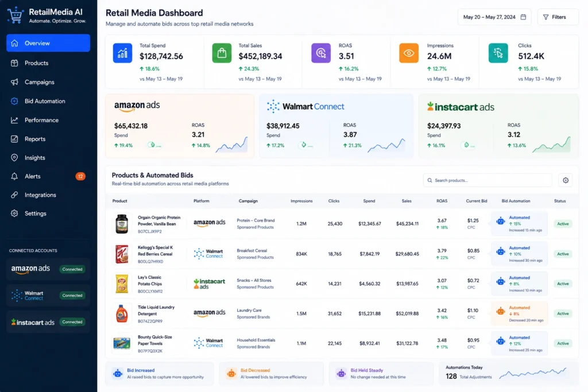The width and height of the screenshot is (588, 392).
Task: Click the Insights location-pin icon
Action: pyautogui.click(x=14, y=158)
